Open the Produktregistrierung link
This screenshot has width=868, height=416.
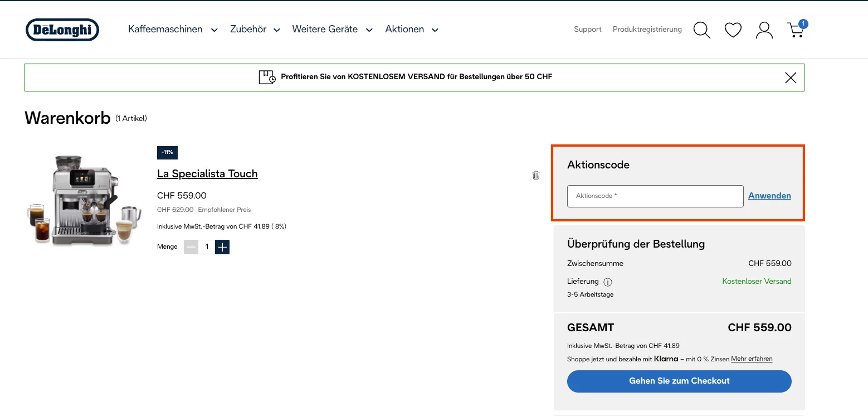647,30
